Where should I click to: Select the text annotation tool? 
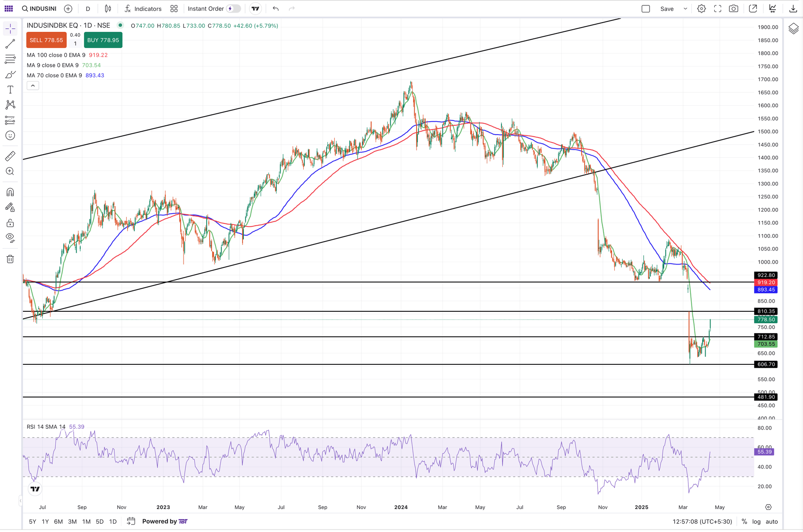(x=10, y=89)
